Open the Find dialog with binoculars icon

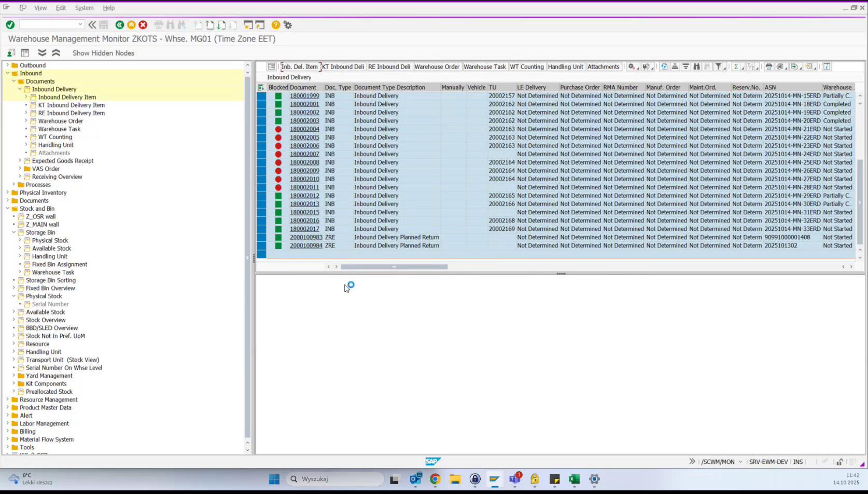coord(697,66)
